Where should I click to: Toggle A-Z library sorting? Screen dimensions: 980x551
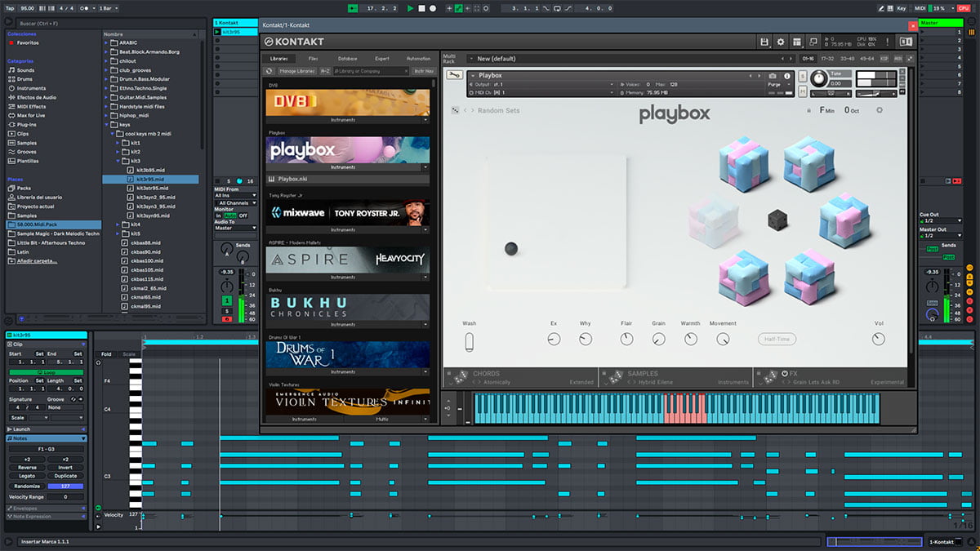(x=325, y=71)
